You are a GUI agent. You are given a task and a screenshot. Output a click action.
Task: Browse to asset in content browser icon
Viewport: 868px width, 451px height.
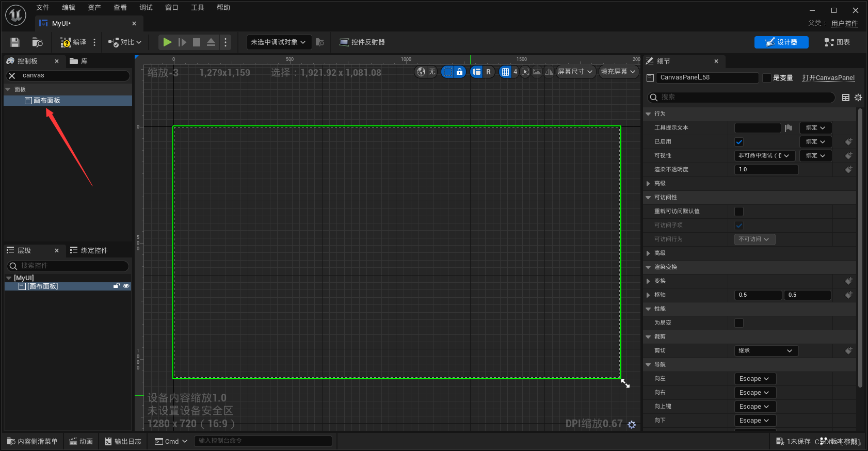tap(37, 42)
